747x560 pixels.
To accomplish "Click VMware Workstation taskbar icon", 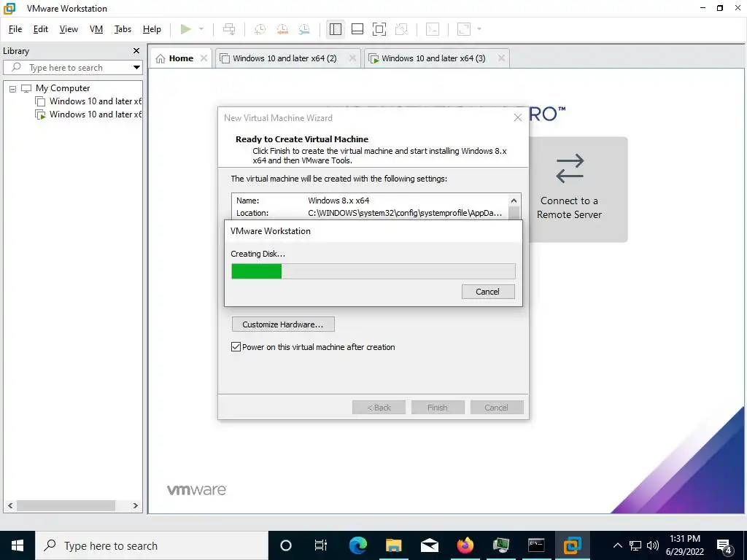I will [572, 545].
